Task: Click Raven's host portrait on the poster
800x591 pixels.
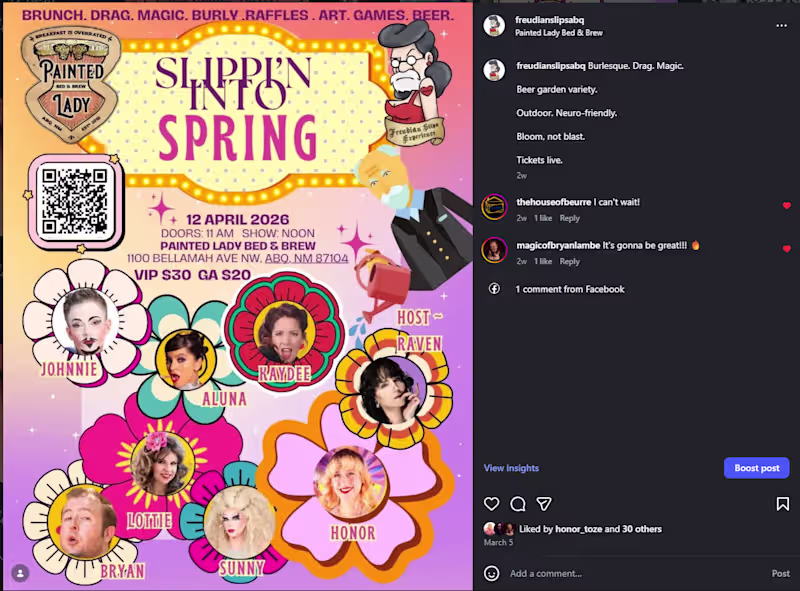Action: click(392, 391)
